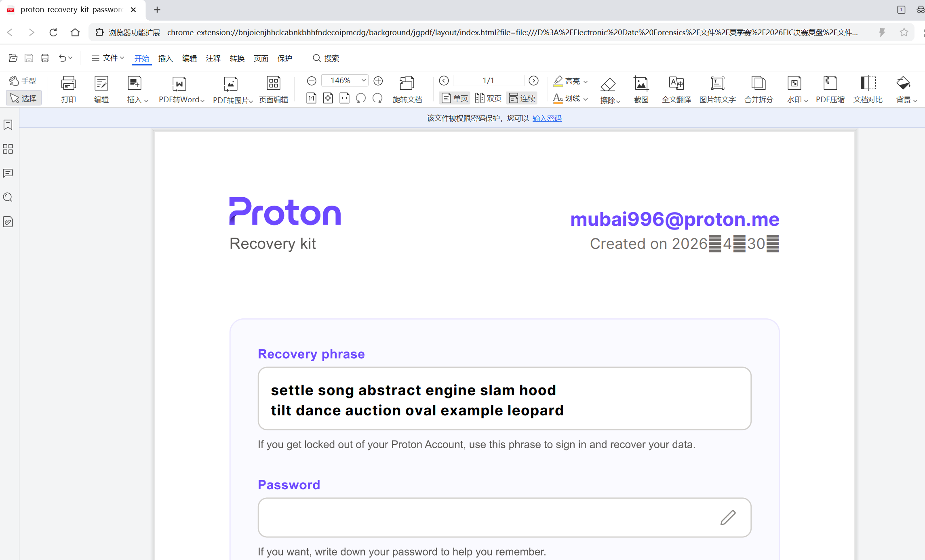Open the attachments paperclip panel in the sidebar
The width and height of the screenshot is (925, 560).
click(8, 222)
